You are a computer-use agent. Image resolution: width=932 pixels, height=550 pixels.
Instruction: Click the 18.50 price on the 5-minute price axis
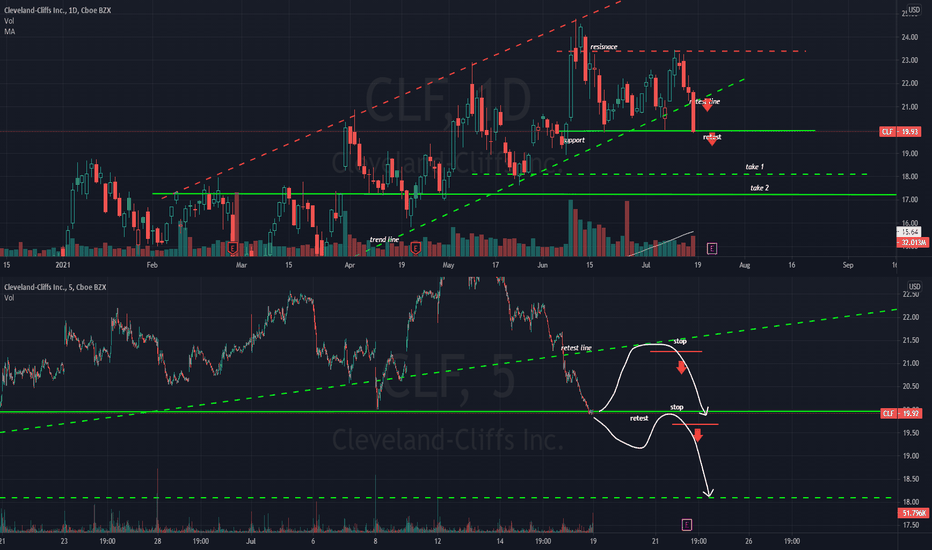911,479
